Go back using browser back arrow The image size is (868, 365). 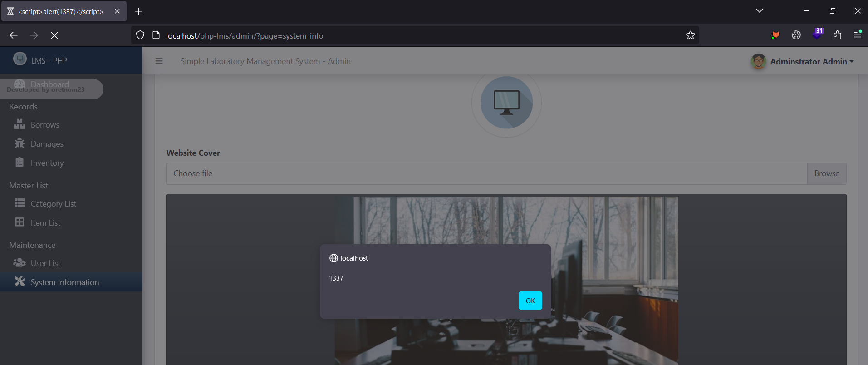pos(14,35)
